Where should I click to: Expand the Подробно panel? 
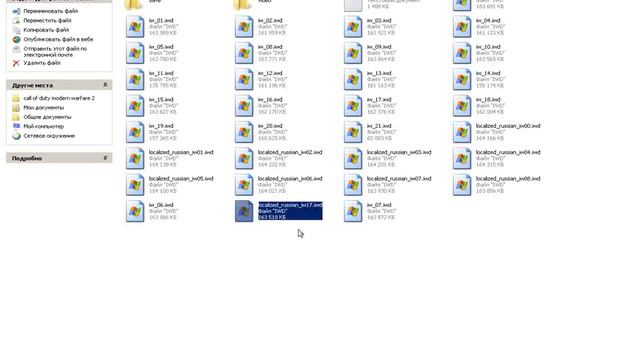[x=105, y=158]
